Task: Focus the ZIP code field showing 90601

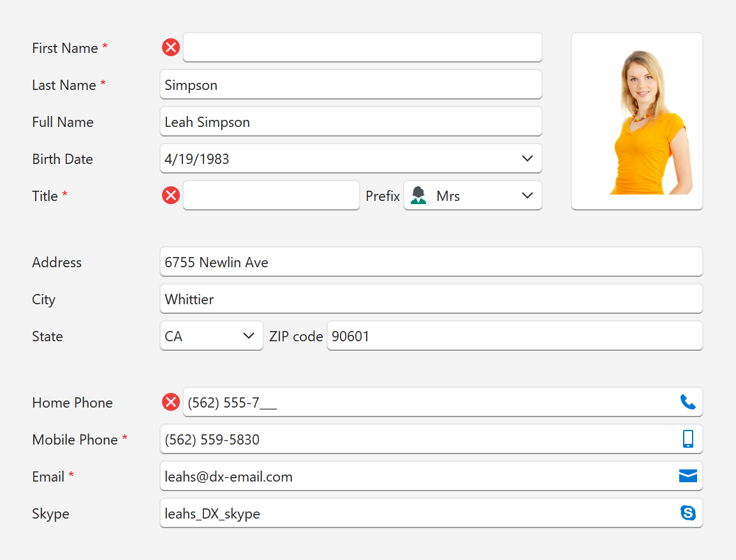Action: point(514,336)
